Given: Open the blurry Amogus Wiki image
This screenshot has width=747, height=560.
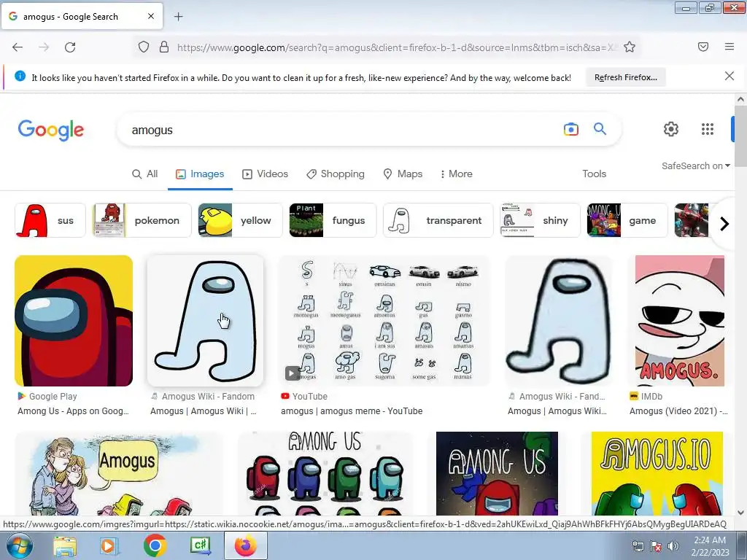Looking at the screenshot, I should coord(559,321).
